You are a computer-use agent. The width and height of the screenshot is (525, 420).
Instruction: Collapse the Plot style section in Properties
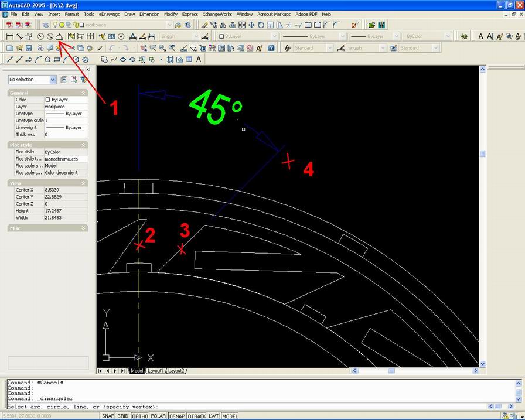click(84, 145)
